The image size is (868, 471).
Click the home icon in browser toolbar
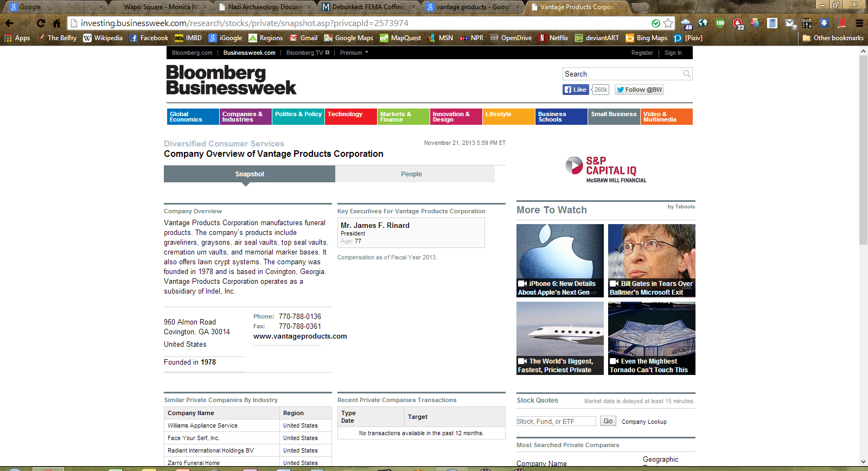click(x=56, y=23)
